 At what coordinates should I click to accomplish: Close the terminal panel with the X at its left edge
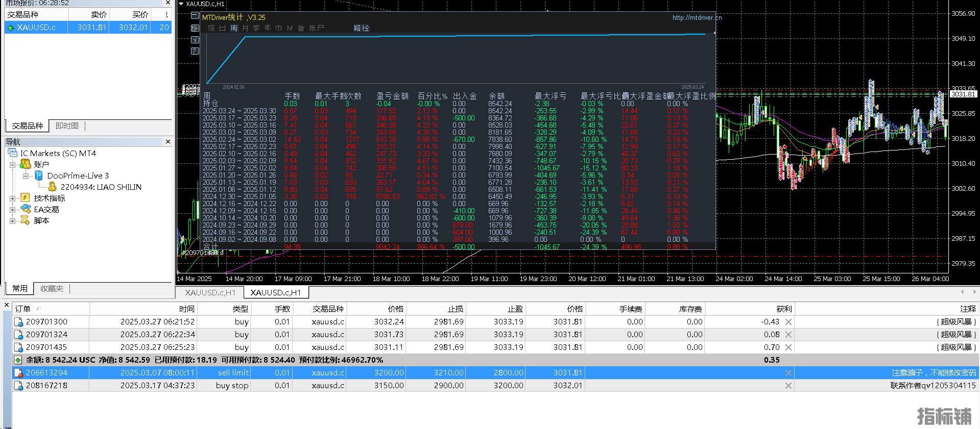pos(7,305)
